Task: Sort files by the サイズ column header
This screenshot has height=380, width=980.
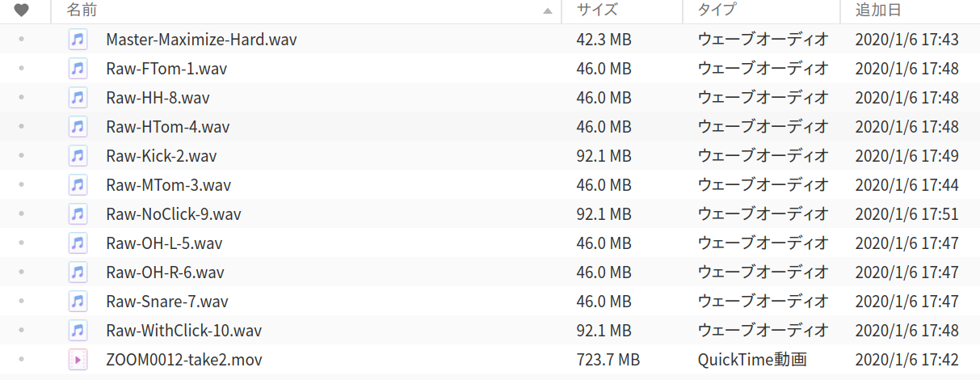Action: [598, 11]
